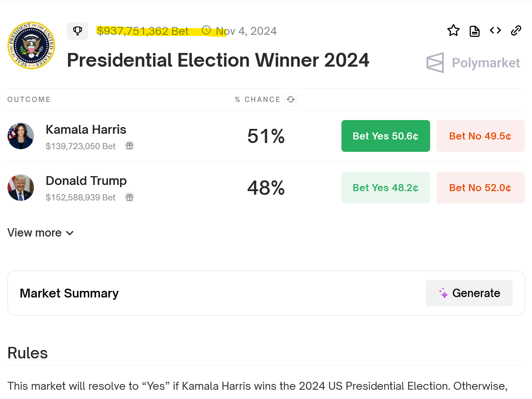Open the Presidential Election Winner 2024 title link
The image size is (532, 399).
(218, 60)
